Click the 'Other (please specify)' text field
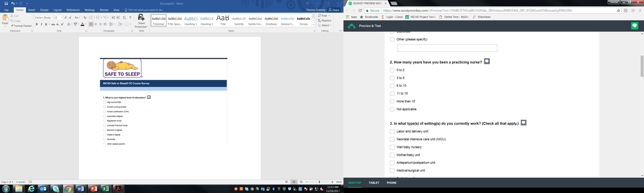Viewport: 644px width, 193px height. pyautogui.click(x=447, y=48)
